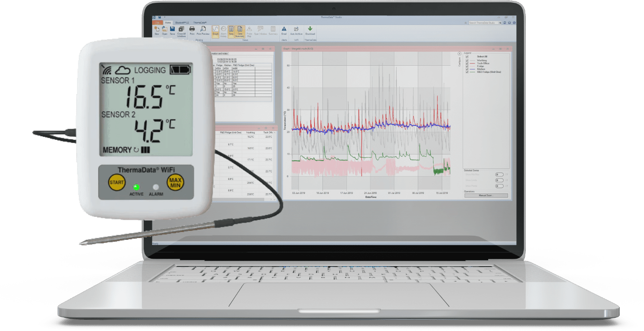Screen dimensions: 644x331
Task: Click the red Tech Office legend line
Action: click(472, 63)
